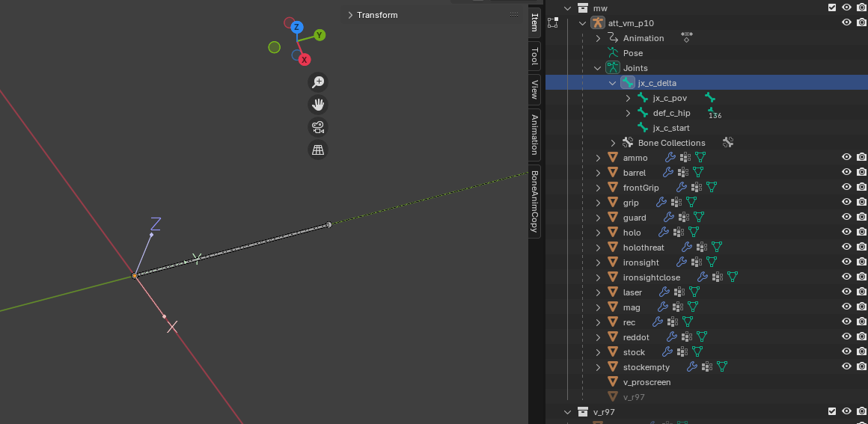868x424 pixels.
Task: Expand the Transform panel
Action: tap(350, 15)
